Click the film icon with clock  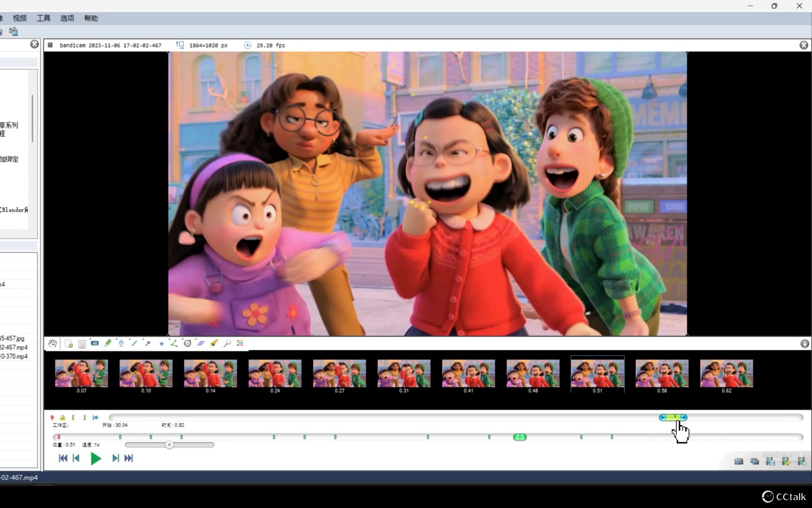pos(801,461)
